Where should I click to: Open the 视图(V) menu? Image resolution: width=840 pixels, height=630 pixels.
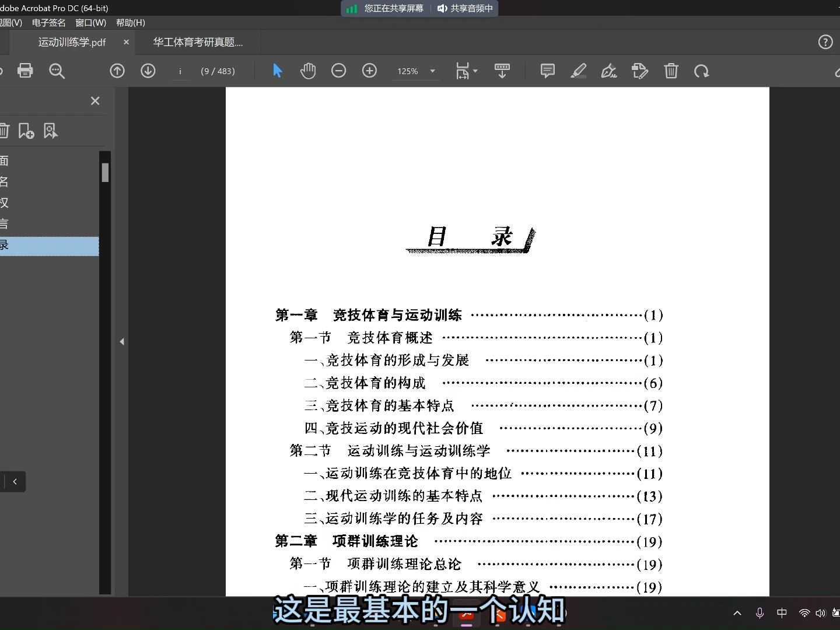(x=10, y=23)
